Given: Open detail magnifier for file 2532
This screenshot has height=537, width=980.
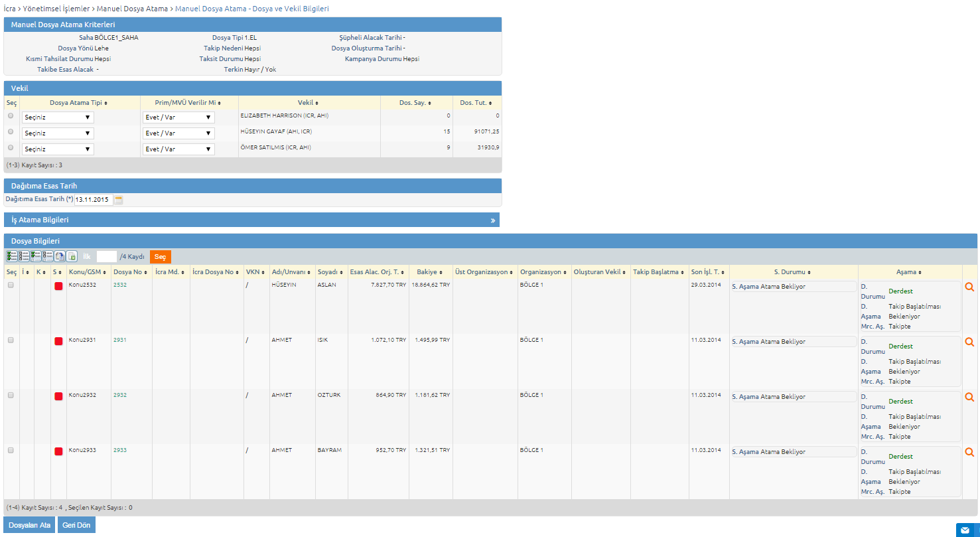Looking at the screenshot, I should pyautogui.click(x=969, y=287).
